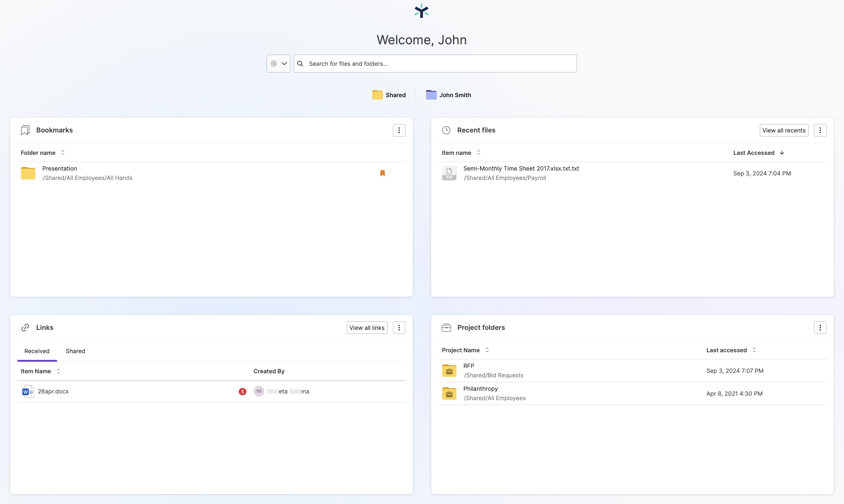This screenshot has height=504, width=844.
Task: Click the SS user avatar
Action: pyautogui.click(x=259, y=391)
